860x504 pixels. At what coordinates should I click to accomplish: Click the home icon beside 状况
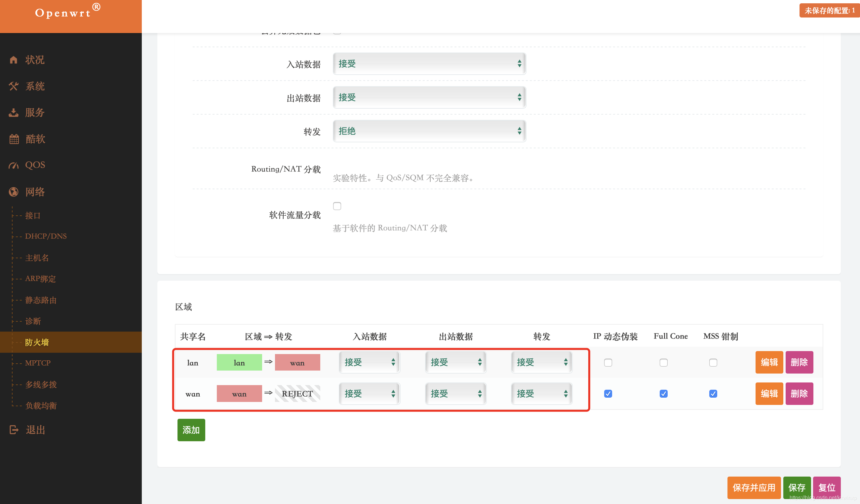pyautogui.click(x=13, y=60)
